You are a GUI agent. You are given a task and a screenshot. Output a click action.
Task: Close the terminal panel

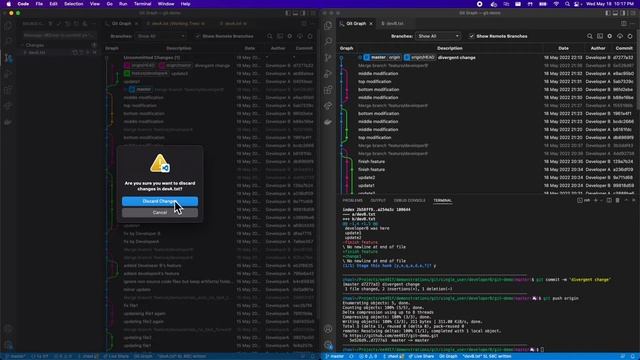[x=634, y=200]
